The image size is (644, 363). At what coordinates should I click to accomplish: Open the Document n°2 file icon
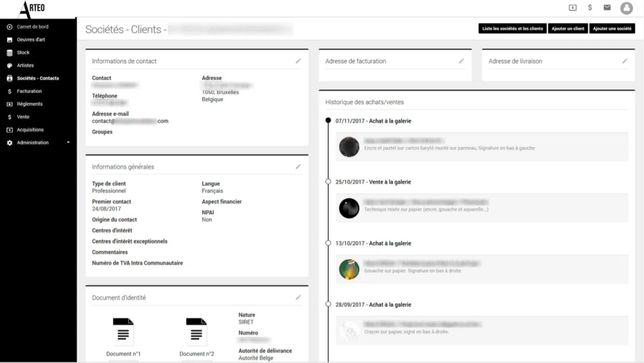click(x=196, y=332)
